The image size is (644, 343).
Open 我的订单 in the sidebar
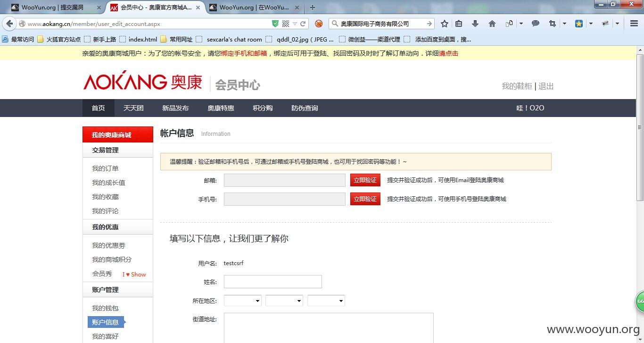pyautogui.click(x=105, y=168)
